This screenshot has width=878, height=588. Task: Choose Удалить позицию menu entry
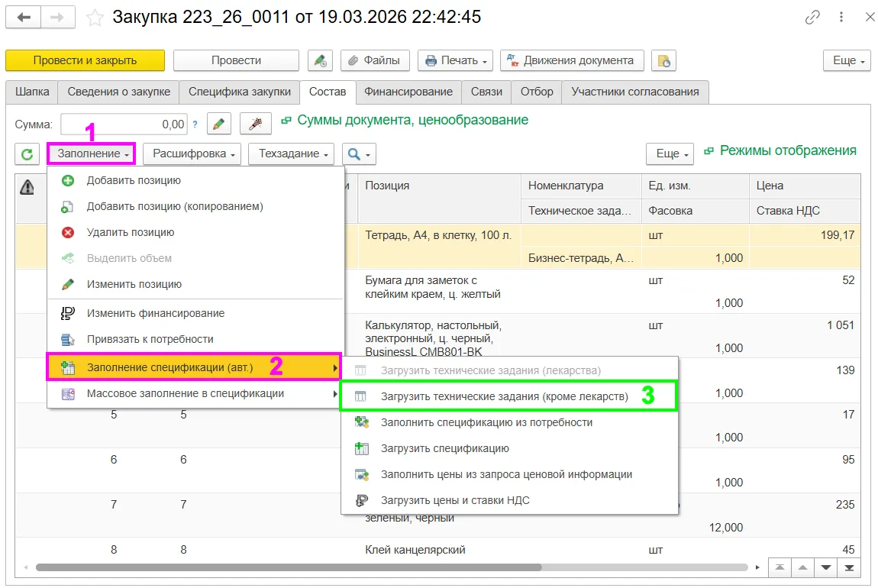195,232
